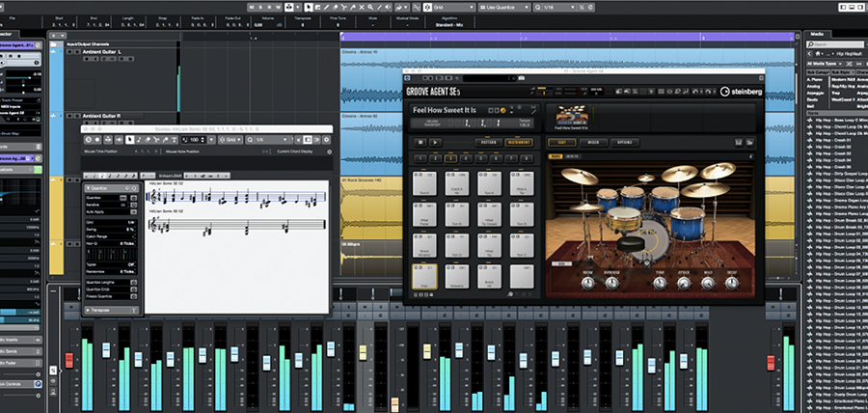Click the Snap to Zero Crossing icon

pyautogui.click(x=417, y=7)
